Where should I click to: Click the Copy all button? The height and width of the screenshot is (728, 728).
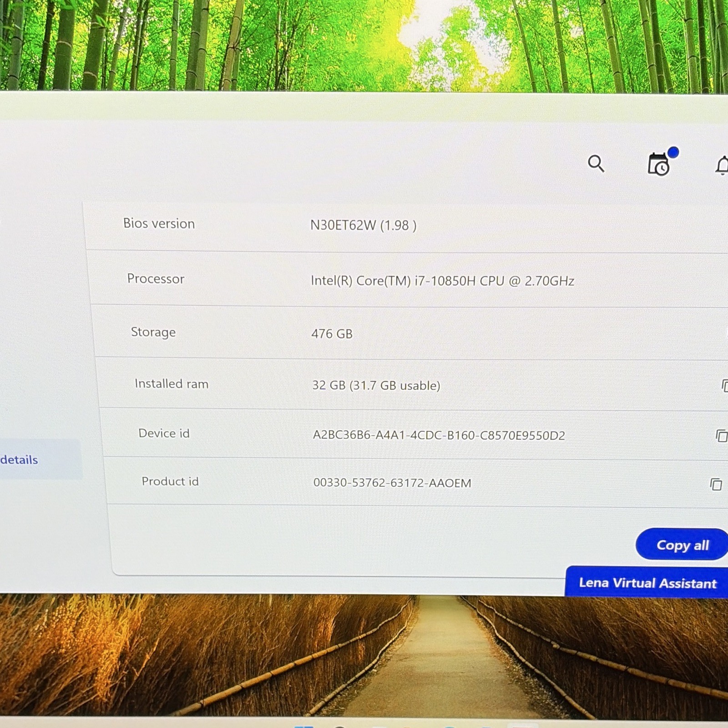[x=682, y=545]
